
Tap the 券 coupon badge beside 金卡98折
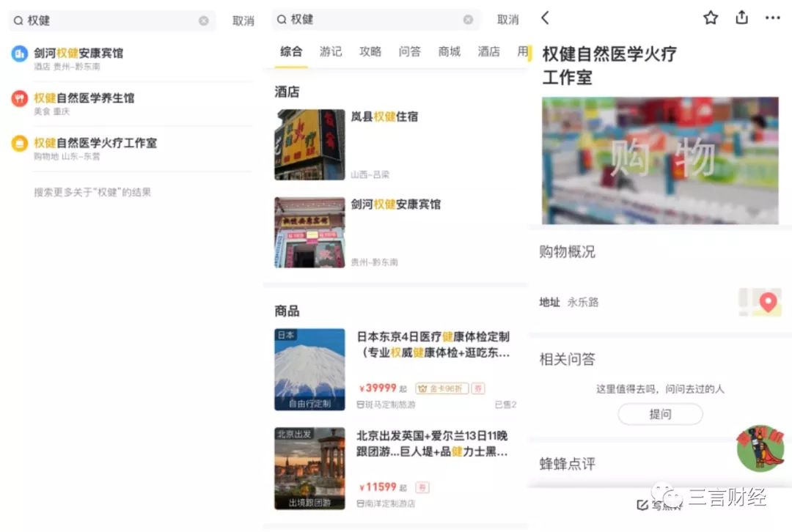pyautogui.click(x=478, y=388)
